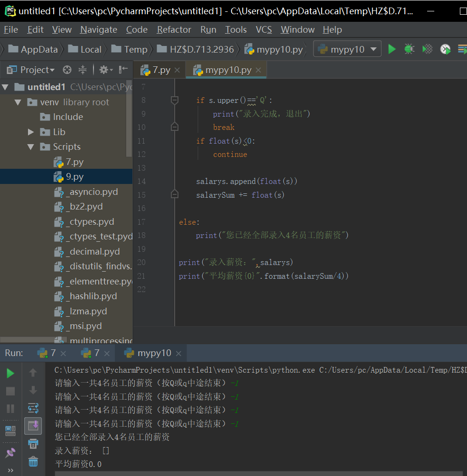This screenshot has height=476, width=467.
Task: Click the up stack trace arrow
Action: point(33,373)
